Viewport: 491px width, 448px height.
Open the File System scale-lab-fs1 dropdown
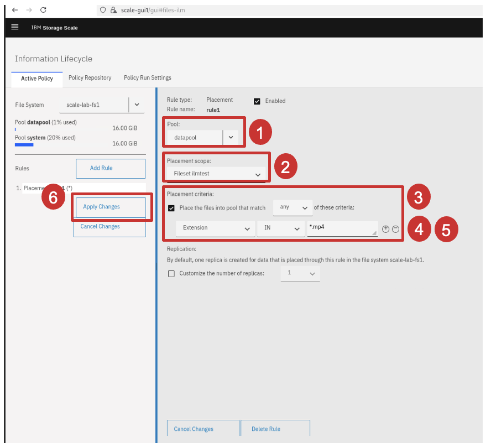click(x=137, y=104)
